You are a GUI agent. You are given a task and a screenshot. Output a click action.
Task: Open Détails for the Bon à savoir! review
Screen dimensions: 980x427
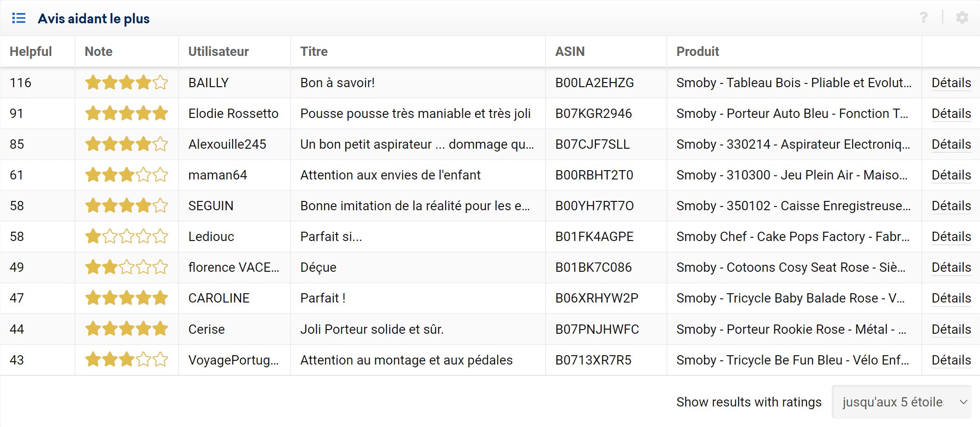951,83
